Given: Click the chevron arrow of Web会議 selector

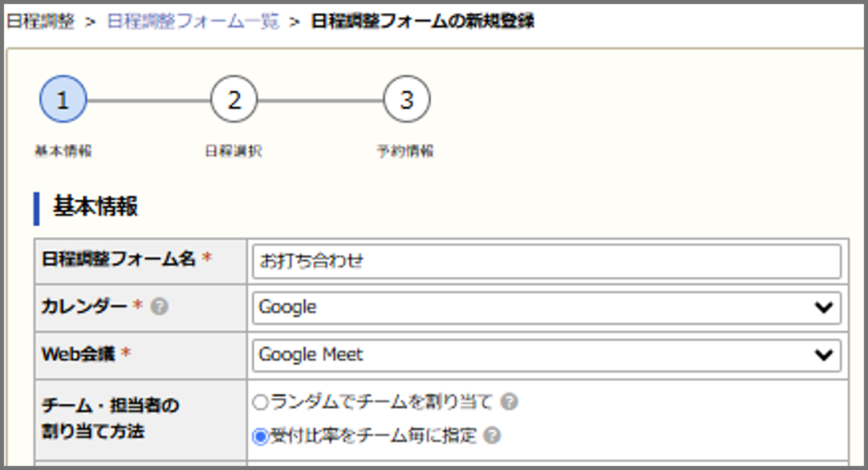Looking at the screenshot, I should click(x=824, y=355).
